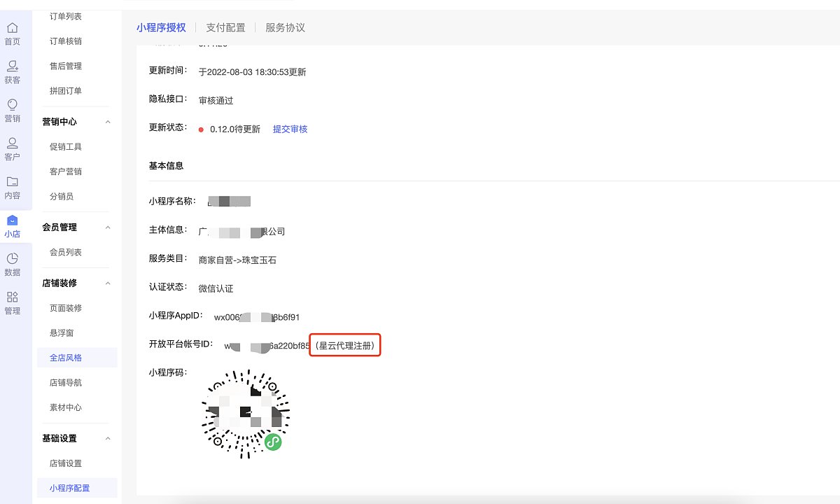Viewport: 840px width, 504px height.
Task: Switch to the 小程序授权 tab
Action: (161, 27)
